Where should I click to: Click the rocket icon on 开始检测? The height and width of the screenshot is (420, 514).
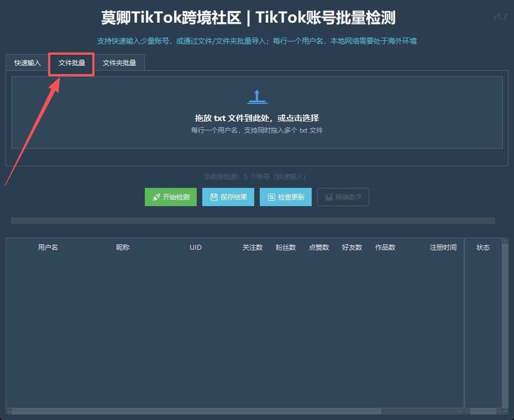(156, 197)
